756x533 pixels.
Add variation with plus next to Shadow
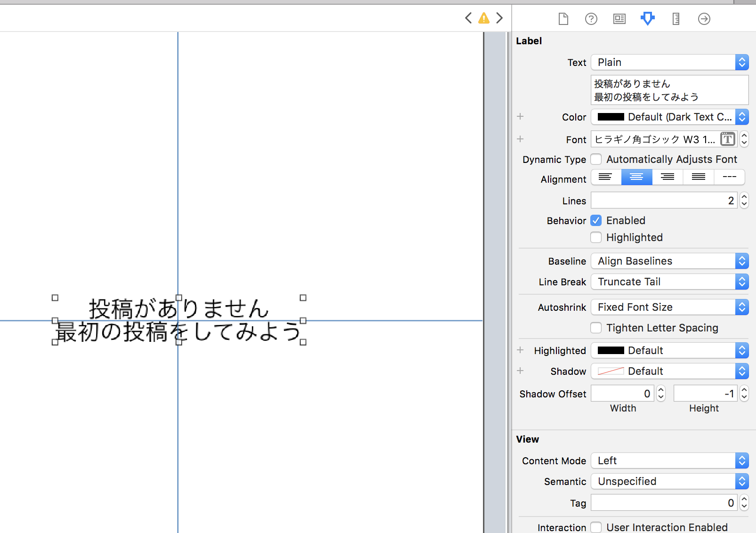(x=520, y=371)
